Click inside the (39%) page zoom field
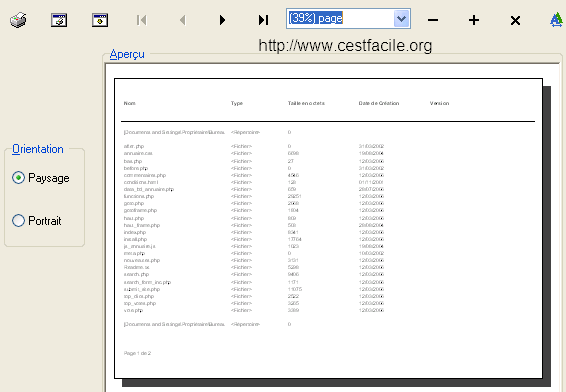The height and width of the screenshot is (392, 566). pos(340,18)
